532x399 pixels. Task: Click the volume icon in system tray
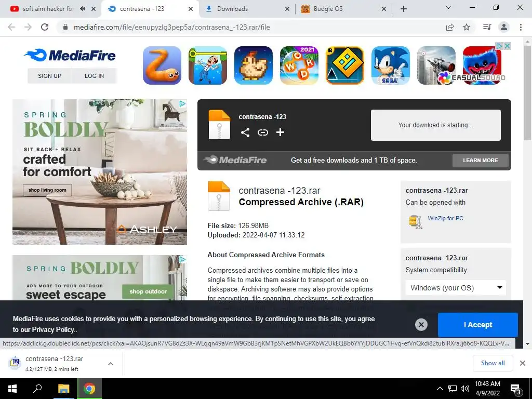pyautogui.click(x=465, y=389)
